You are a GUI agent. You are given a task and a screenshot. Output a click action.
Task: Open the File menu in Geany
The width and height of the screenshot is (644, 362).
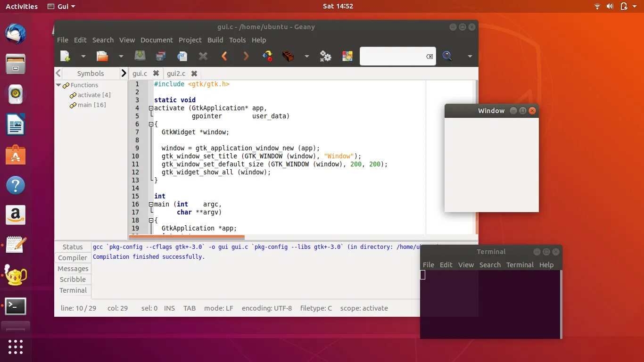[63, 40]
